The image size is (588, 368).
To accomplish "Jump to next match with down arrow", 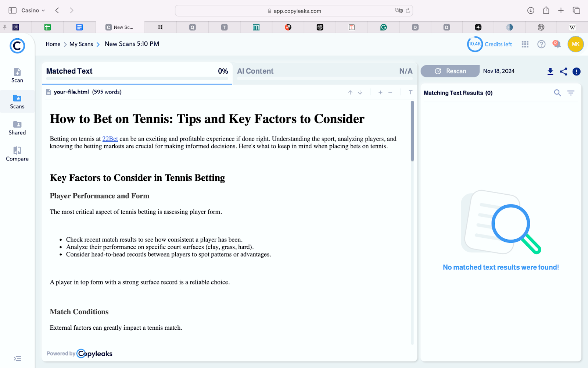I will [x=360, y=92].
